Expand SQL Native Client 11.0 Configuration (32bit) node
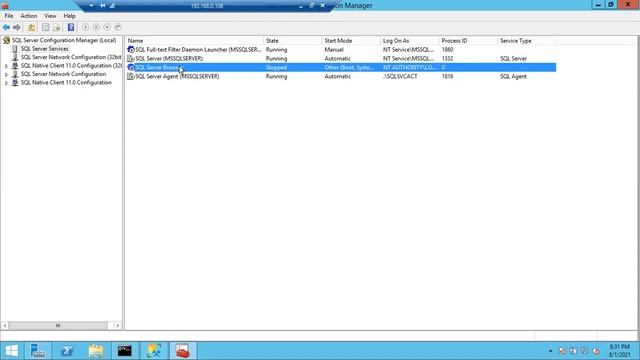This screenshot has height=360, width=640. point(6,66)
